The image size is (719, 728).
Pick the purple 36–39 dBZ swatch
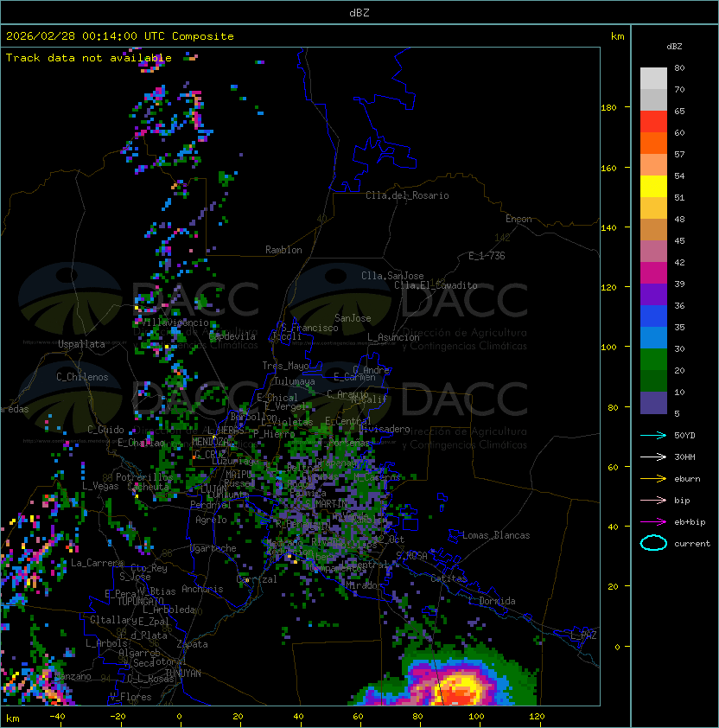point(653,294)
